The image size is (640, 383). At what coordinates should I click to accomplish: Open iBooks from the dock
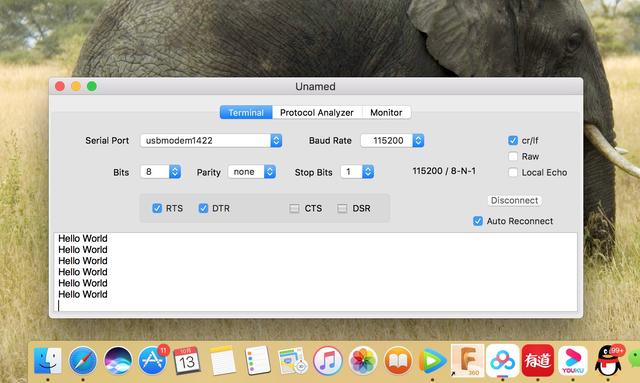tap(398, 361)
